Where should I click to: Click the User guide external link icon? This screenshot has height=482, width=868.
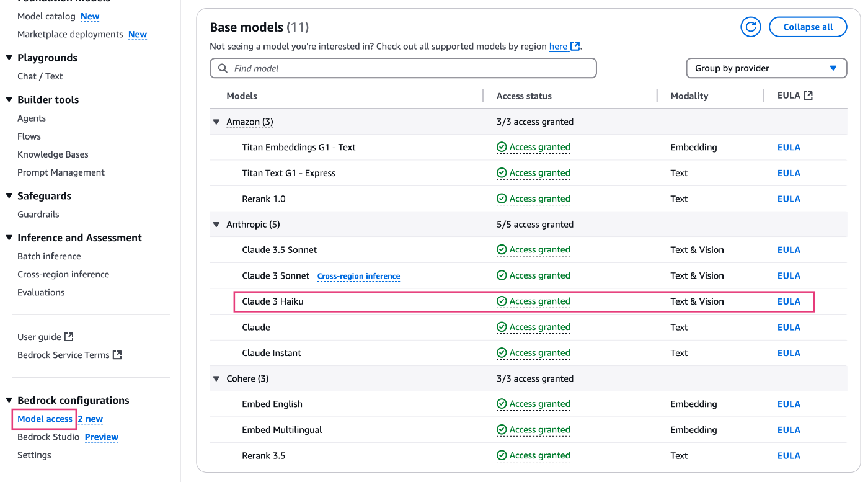tap(69, 337)
